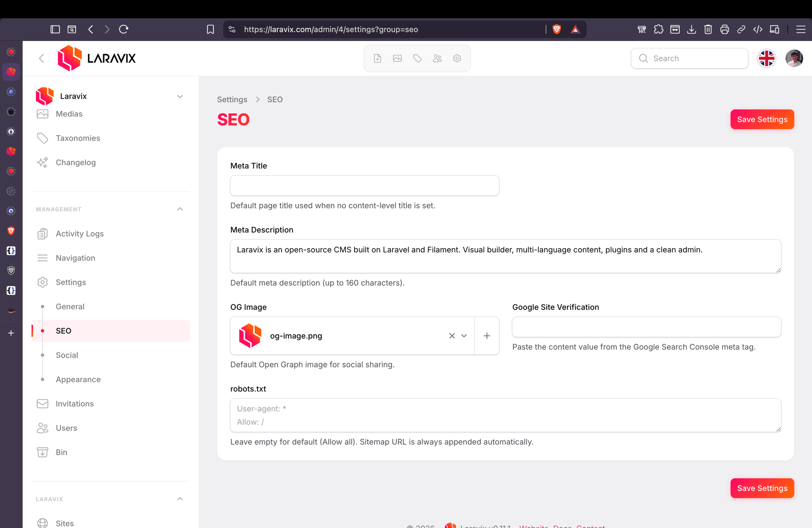Collapse the LARAVIX section

180,499
